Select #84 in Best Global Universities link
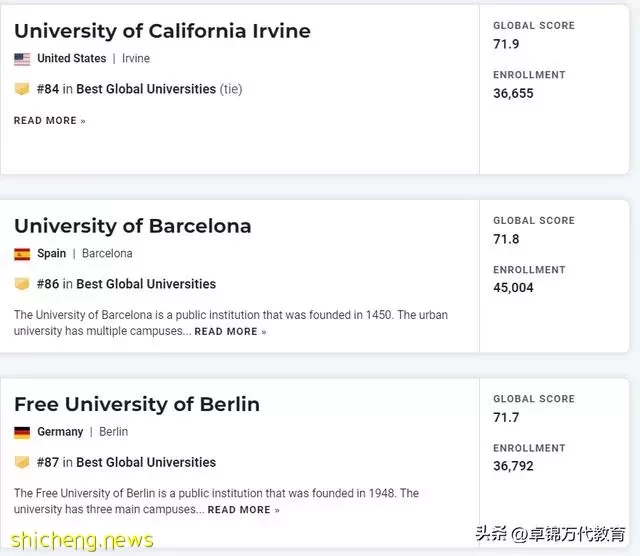Viewport: 640px width, 556px height. (140, 89)
